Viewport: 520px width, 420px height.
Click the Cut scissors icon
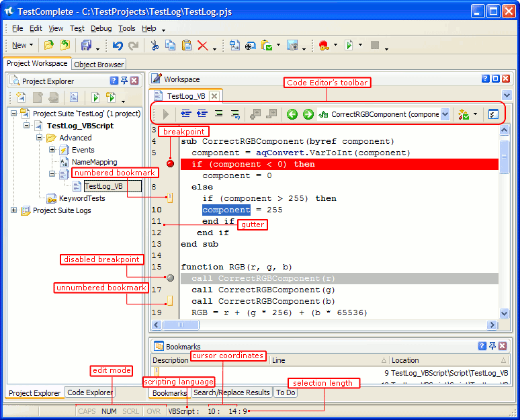pyautogui.click(x=155, y=45)
